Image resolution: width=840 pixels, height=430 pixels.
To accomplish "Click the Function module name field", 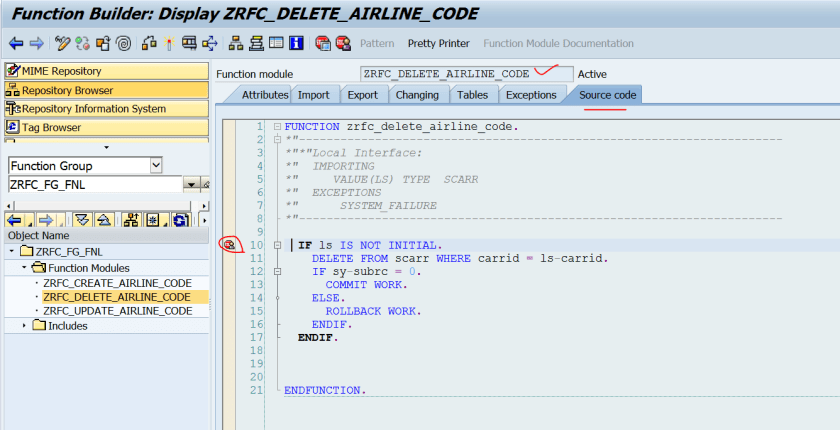I will (x=467, y=74).
